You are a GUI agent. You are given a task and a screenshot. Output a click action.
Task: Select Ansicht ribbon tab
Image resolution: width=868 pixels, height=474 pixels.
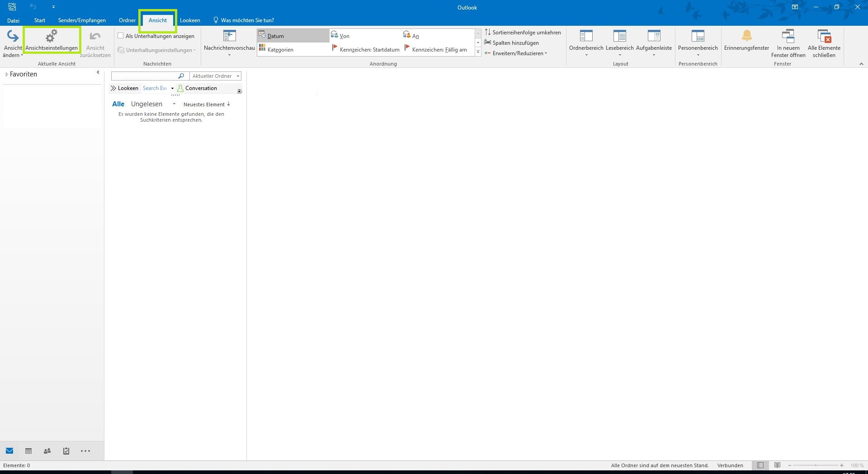(158, 20)
